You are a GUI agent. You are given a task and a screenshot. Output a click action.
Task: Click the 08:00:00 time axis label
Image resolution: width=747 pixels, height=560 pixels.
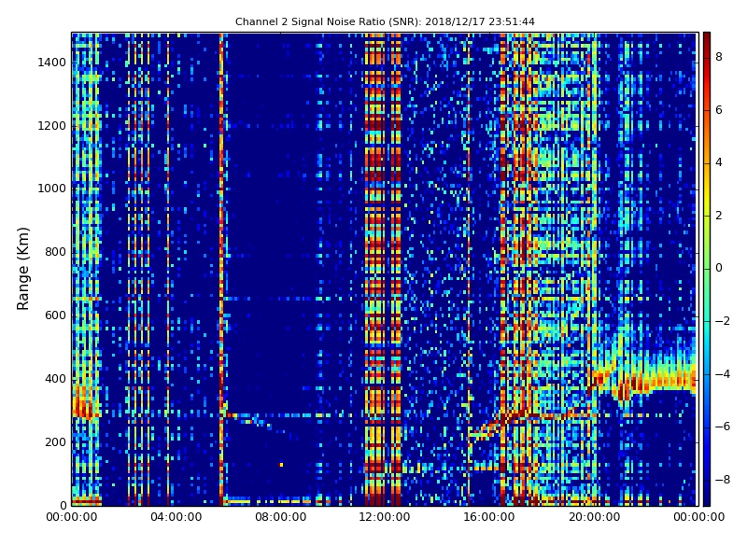[281, 517]
